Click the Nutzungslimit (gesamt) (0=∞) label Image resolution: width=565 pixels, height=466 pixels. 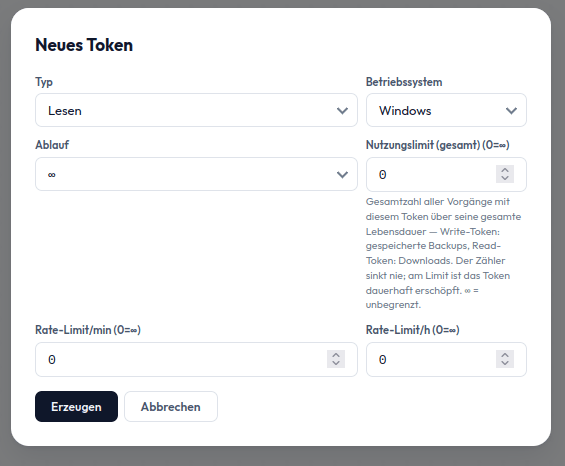437,145
